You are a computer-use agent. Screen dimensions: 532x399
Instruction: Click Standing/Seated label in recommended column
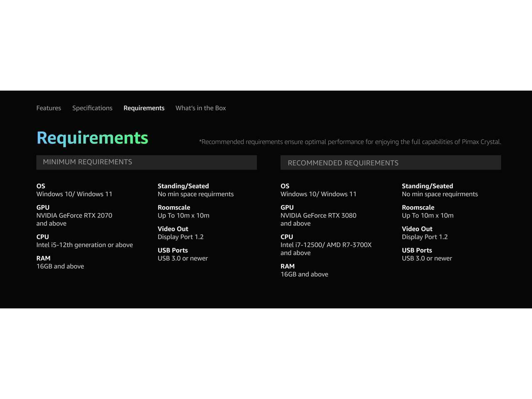(427, 186)
